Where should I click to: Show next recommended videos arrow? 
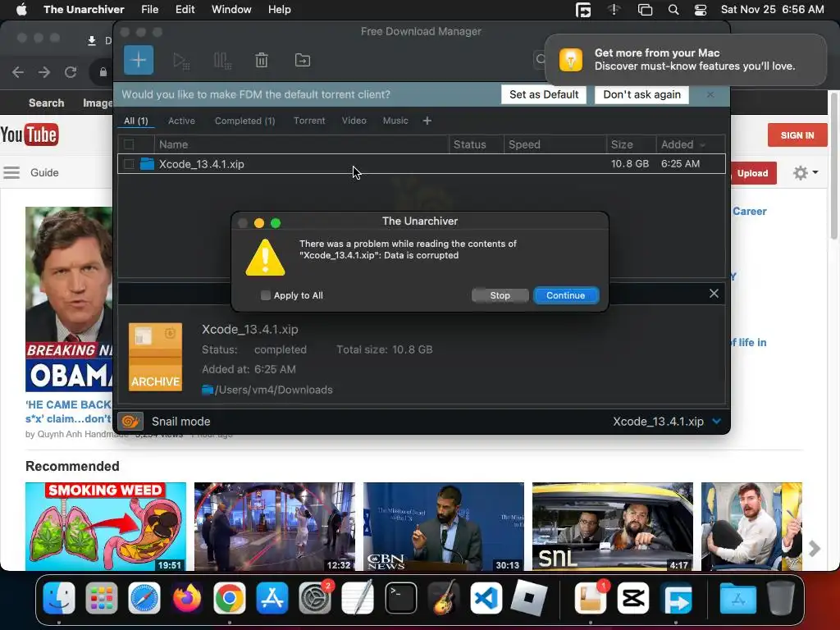click(815, 549)
